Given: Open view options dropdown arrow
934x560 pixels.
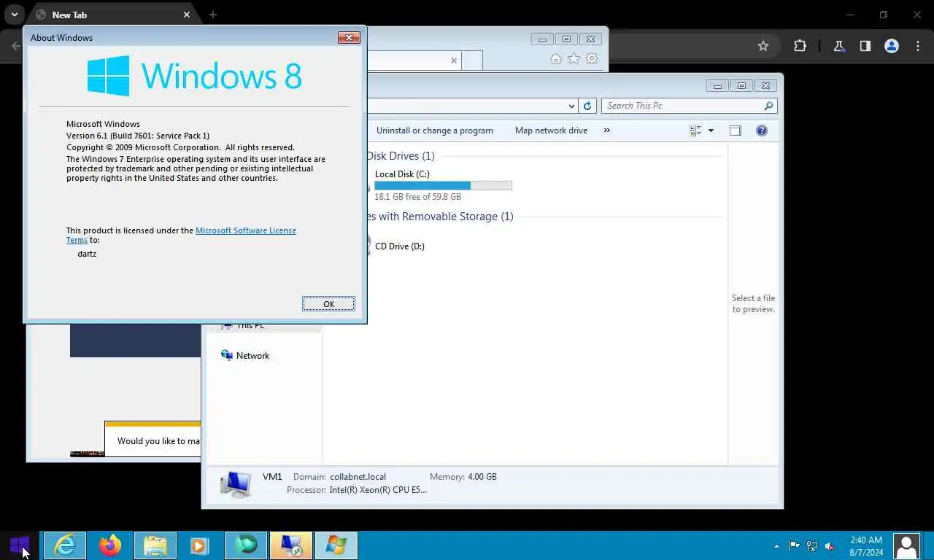Looking at the screenshot, I should (x=711, y=131).
